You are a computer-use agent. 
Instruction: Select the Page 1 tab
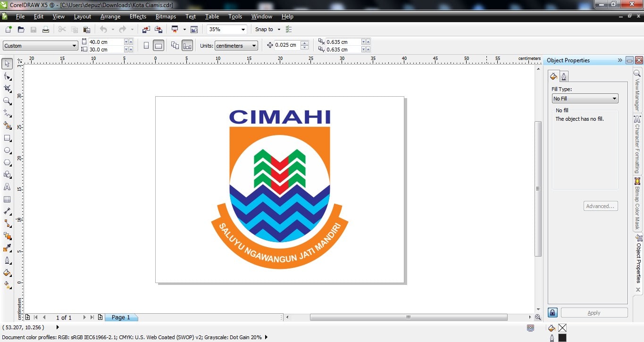[121, 317]
